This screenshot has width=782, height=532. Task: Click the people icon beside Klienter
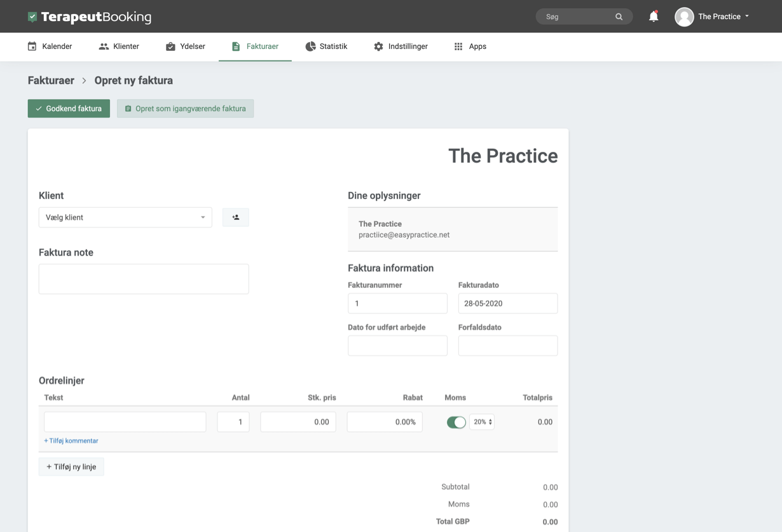click(104, 46)
